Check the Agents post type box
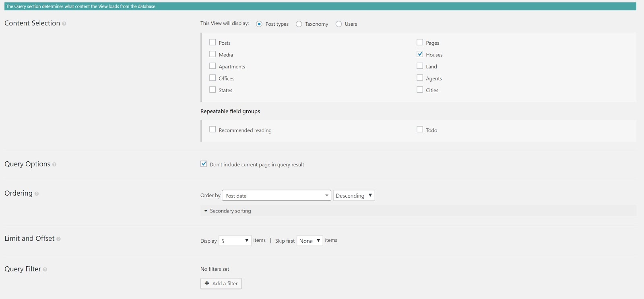 420,78
